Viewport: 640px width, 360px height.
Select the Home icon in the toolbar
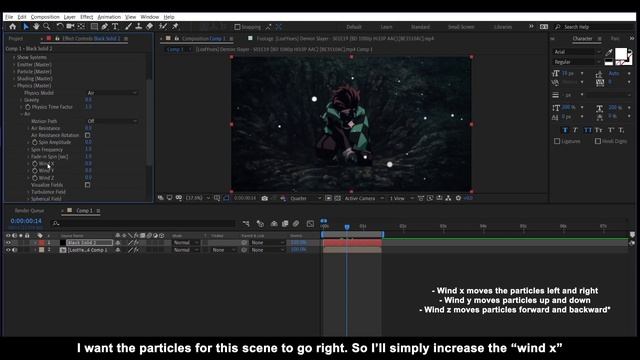[x=13, y=27]
